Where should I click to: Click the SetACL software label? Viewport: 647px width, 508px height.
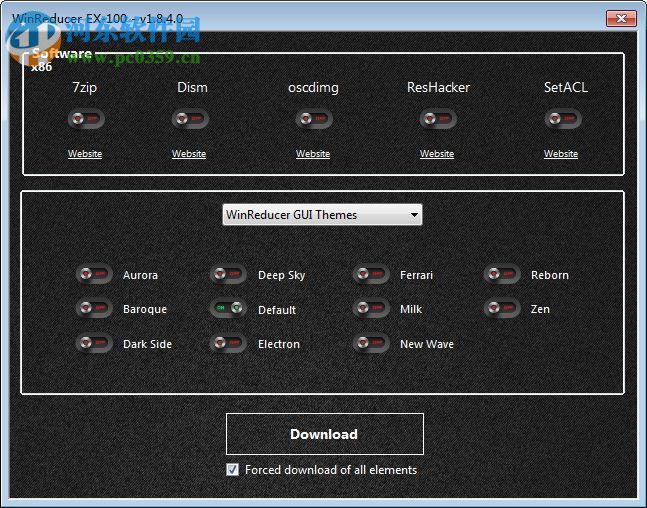(566, 87)
